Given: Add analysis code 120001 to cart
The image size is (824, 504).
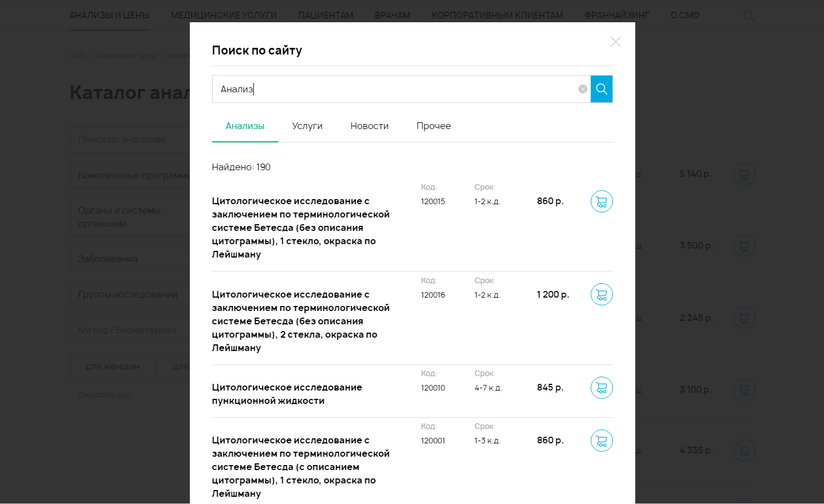Looking at the screenshot, I should [601, 441].
